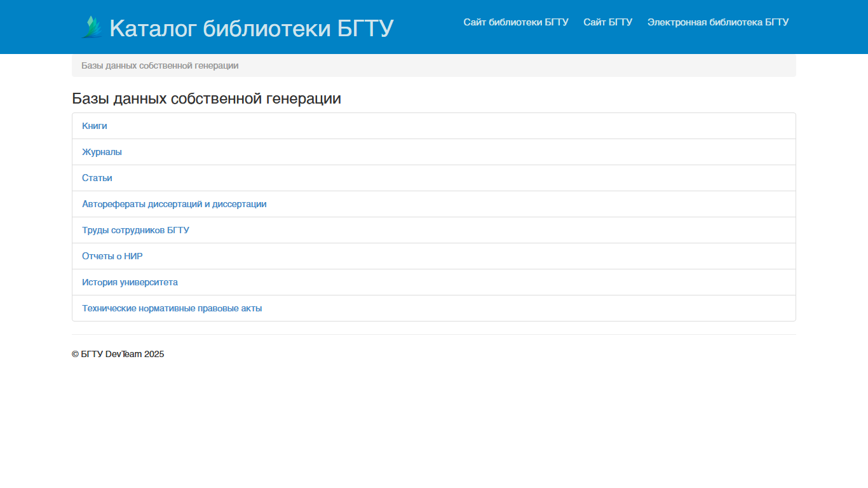Go to Сайт БГТУ in the navbar
Screen dimensions: 868x488
[x=608, y=22]
